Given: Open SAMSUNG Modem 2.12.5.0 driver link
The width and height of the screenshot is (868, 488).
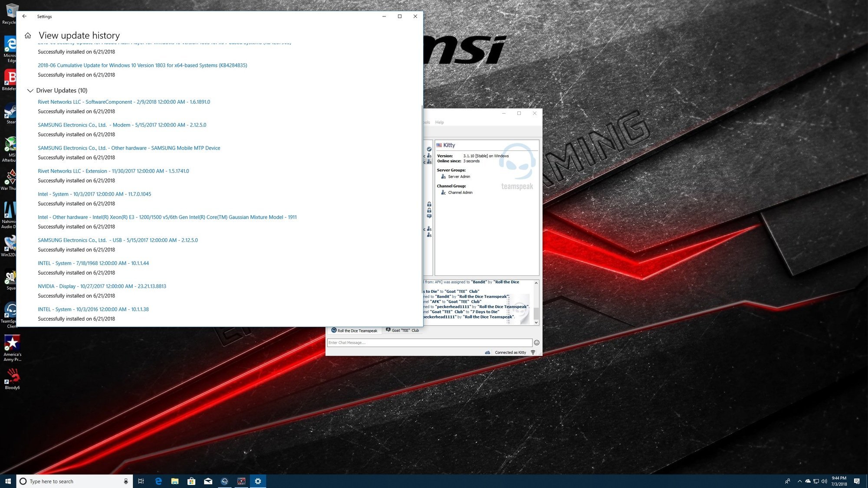Looking at the screenshot, I should point(122,125).
